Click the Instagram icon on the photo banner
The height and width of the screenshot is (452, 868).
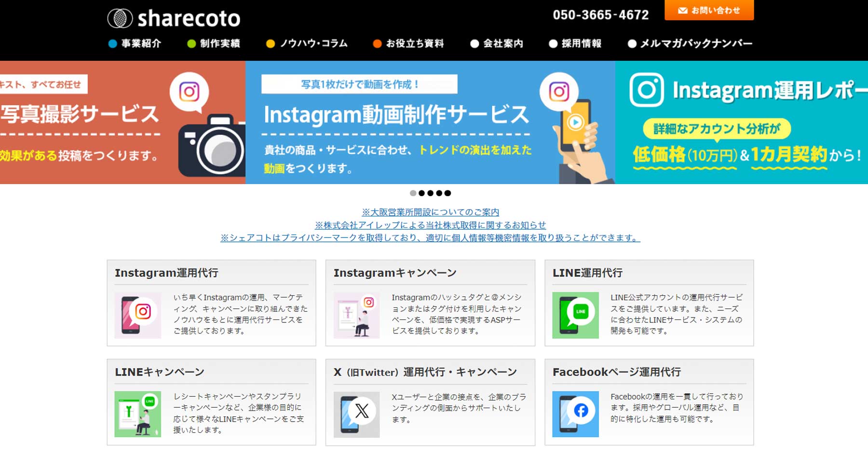[x=189, y=92]
